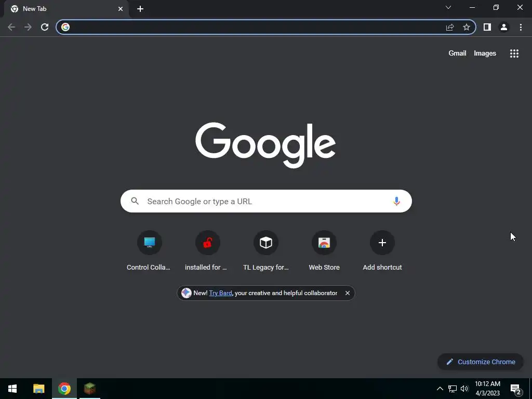
Task: Expand the tab search chevron
Action: tap(448, 7)
